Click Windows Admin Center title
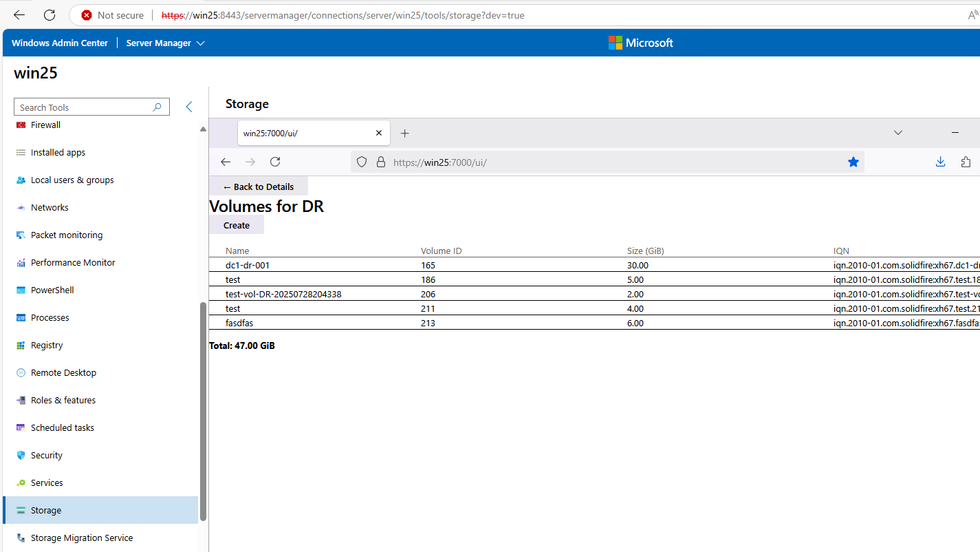Screen dimensions: 980x552 (60, 43)
